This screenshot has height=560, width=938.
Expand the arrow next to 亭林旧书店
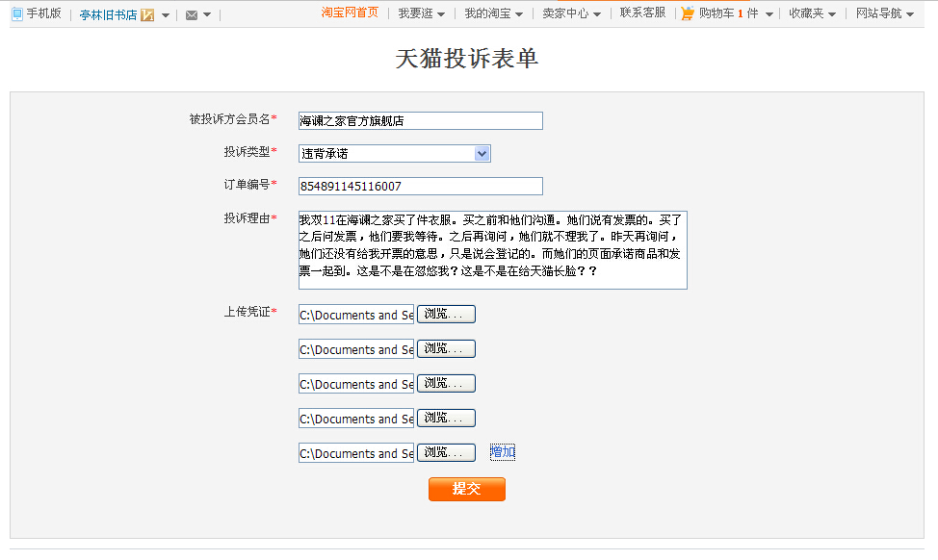(166, 15)
